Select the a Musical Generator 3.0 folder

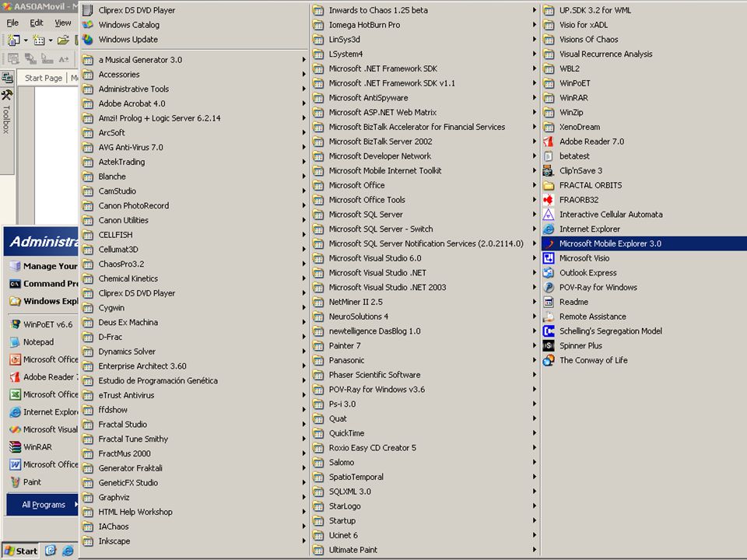pyautogui.click(x=194, y=60)
